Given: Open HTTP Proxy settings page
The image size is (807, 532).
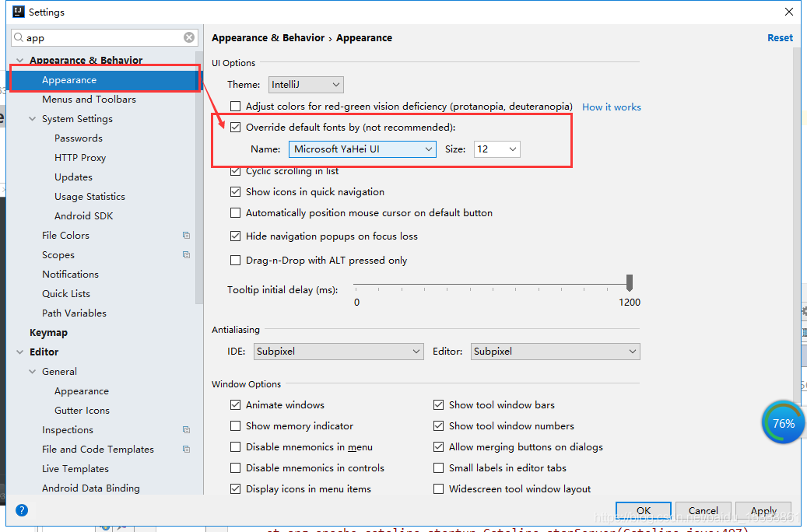Looking at the screenshot, I should pos(80,158).
